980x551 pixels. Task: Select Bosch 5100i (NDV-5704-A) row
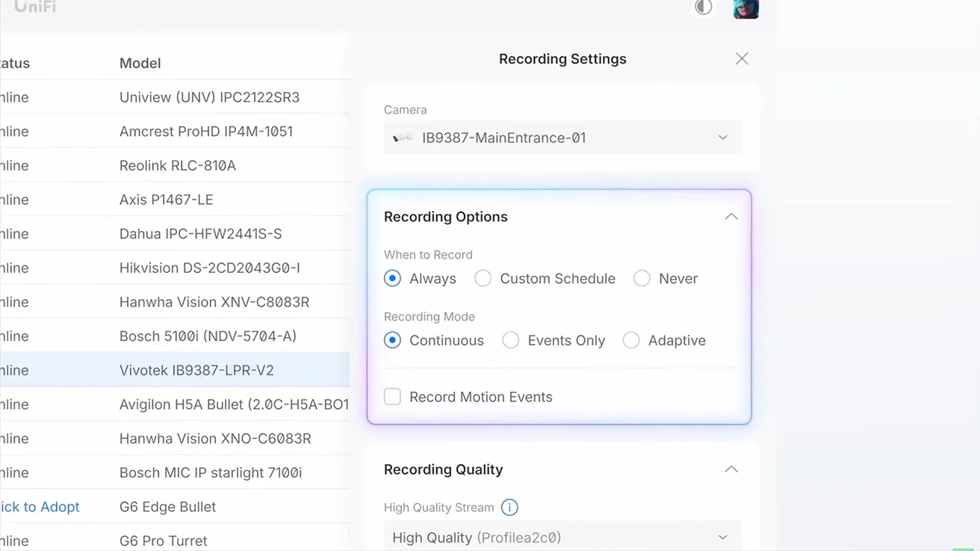(x=175, y=336)
